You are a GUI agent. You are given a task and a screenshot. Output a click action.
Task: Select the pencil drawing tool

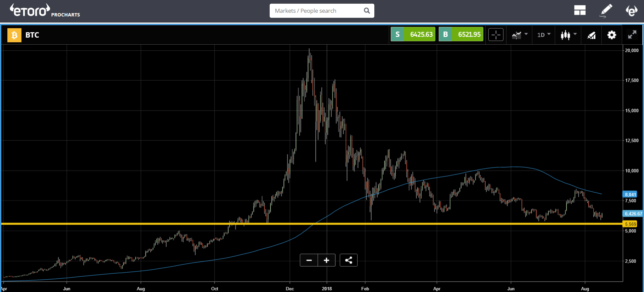[606, 10]
